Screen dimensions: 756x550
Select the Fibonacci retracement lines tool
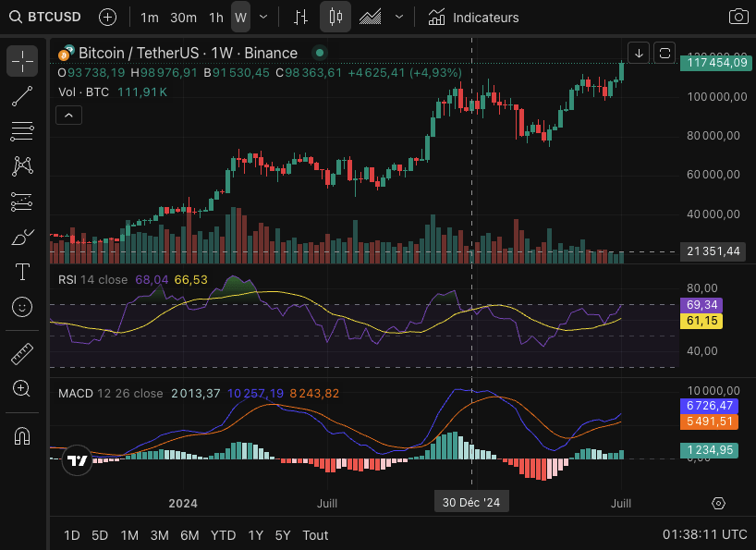(x=22, y=131)
